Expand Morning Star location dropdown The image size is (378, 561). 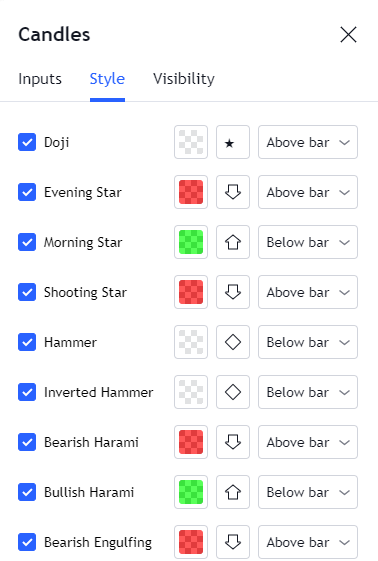(308, 242)
